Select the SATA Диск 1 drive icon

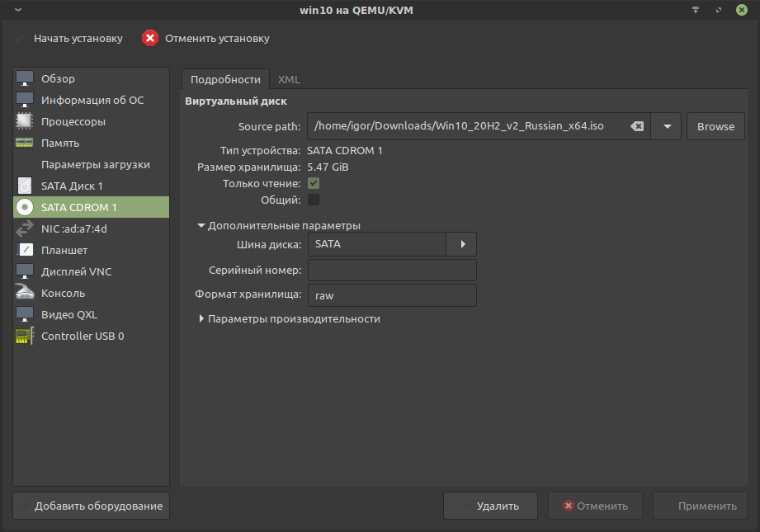click(x=25, y=186)
